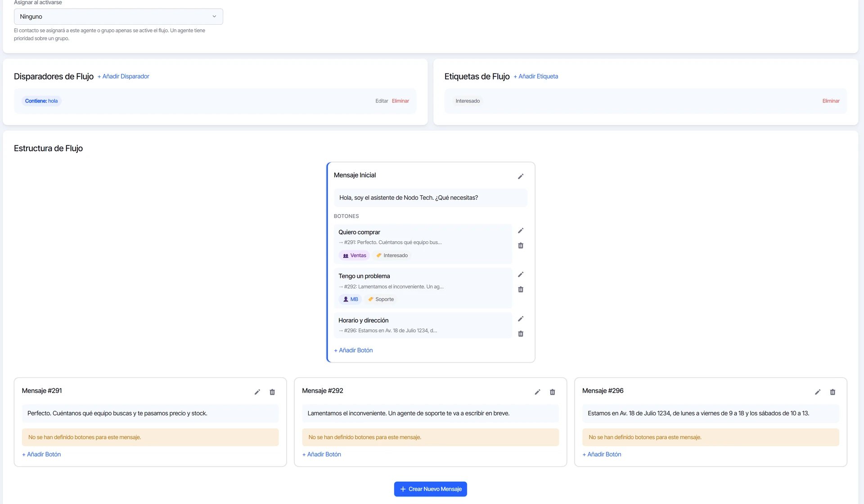Delete Mensaje #292 via trash icon
864x504 pixels.
(553, 392)
